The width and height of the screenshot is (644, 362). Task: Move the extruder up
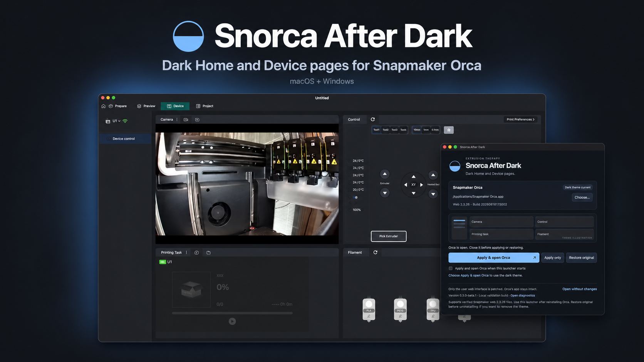[385, 174]
